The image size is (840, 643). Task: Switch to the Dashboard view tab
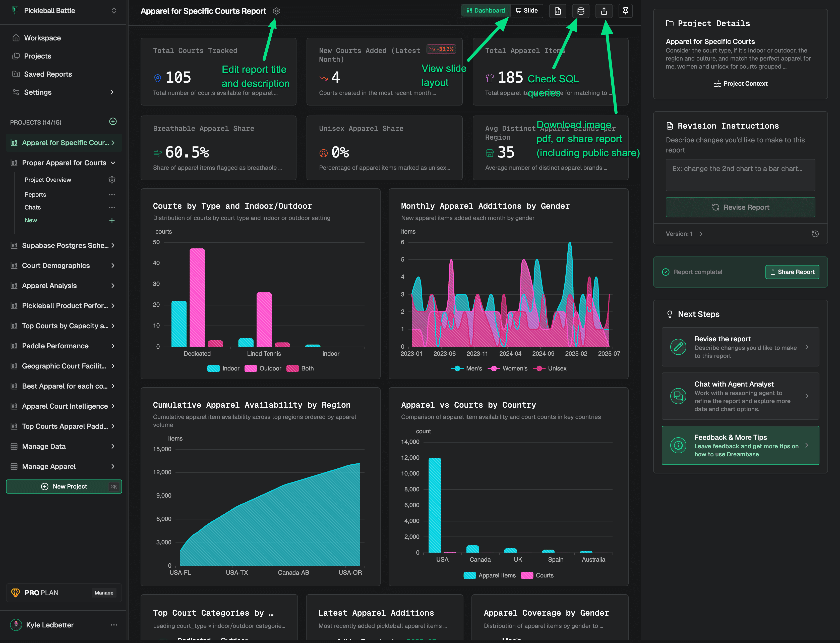click(486, 11)
